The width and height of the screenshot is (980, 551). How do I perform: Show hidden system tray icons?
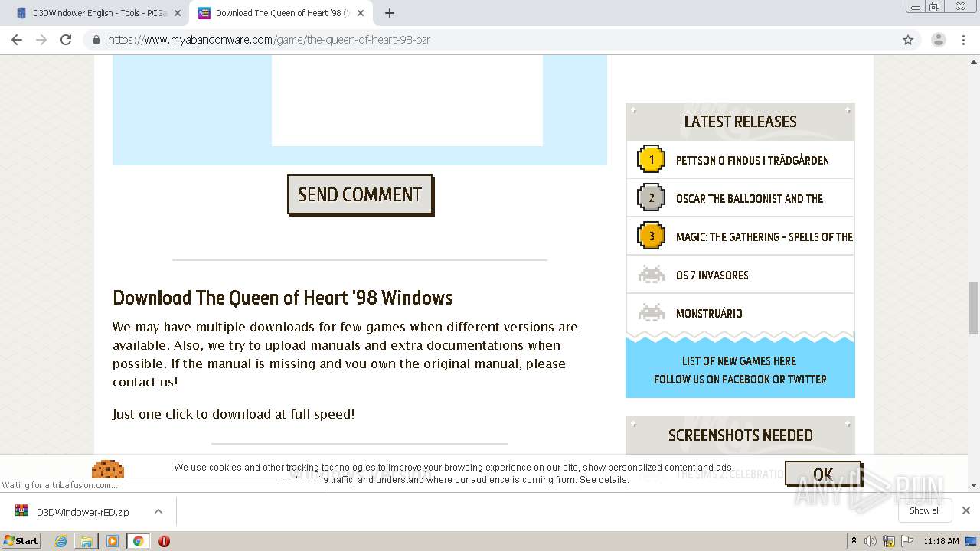[854, 541]
